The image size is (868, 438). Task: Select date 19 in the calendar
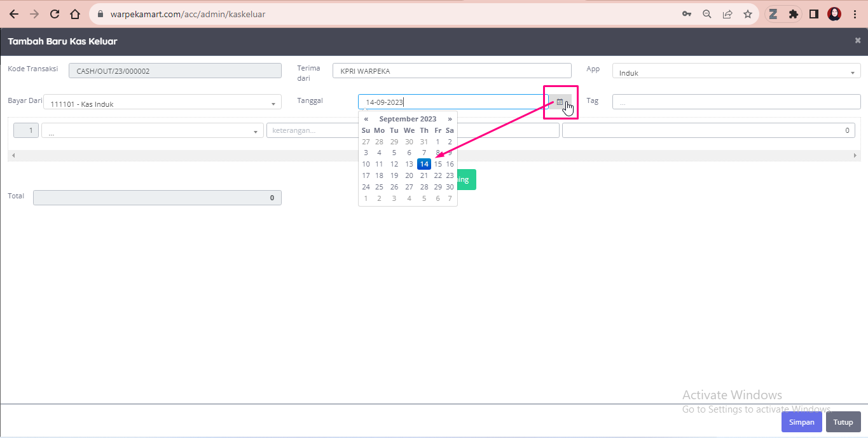394,175
